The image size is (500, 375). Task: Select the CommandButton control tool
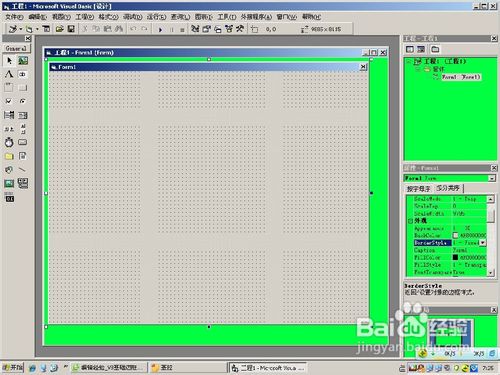[x=23, y=88]
